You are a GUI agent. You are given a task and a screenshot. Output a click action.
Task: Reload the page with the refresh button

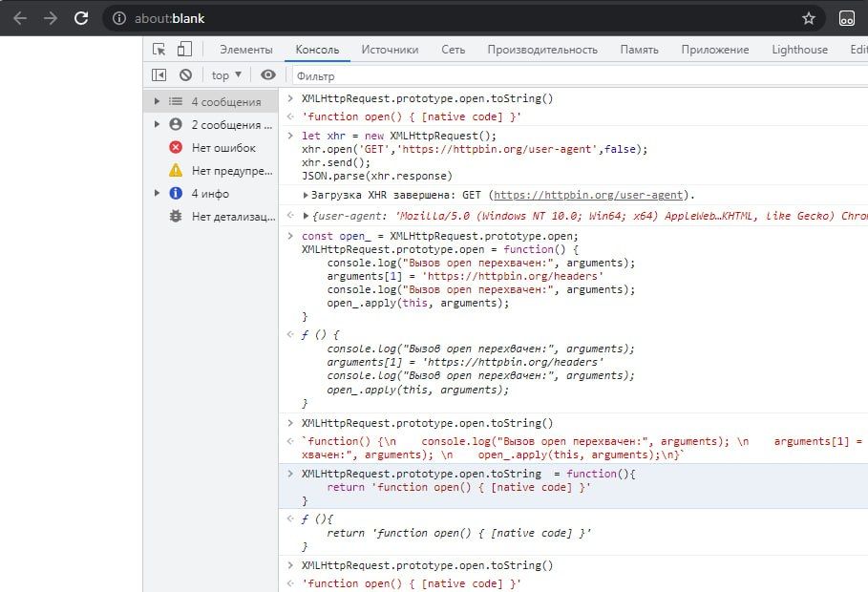point(81,18)
